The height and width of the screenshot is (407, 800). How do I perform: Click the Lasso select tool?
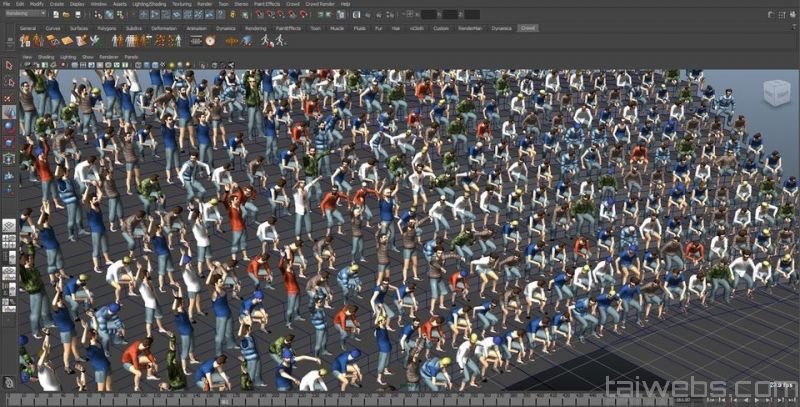[x=9, y=81]
